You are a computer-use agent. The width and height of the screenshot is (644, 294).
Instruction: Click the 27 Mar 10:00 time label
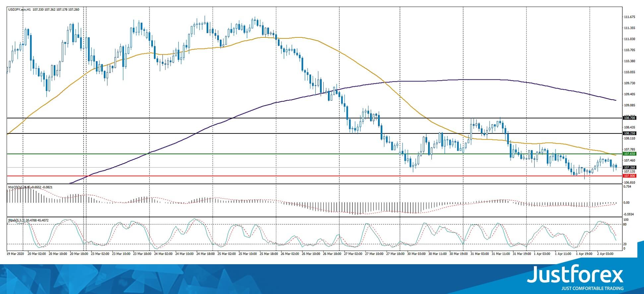[x=375, y=254]
